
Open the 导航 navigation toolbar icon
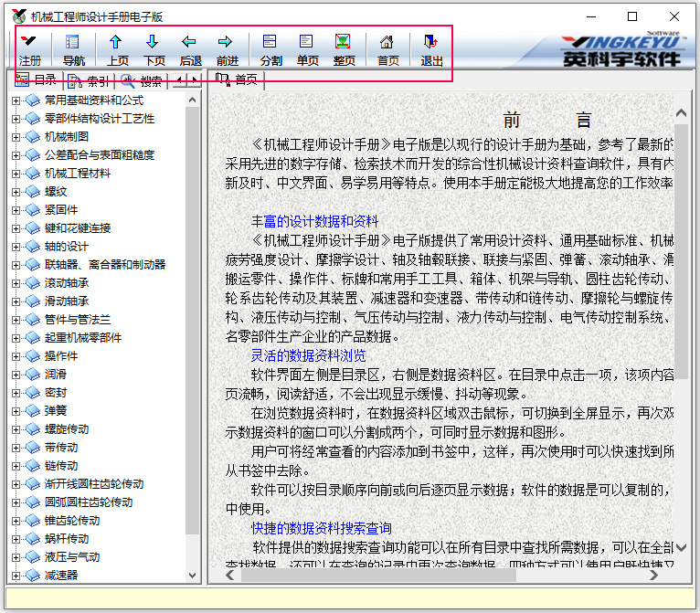[x=73, y=50]
